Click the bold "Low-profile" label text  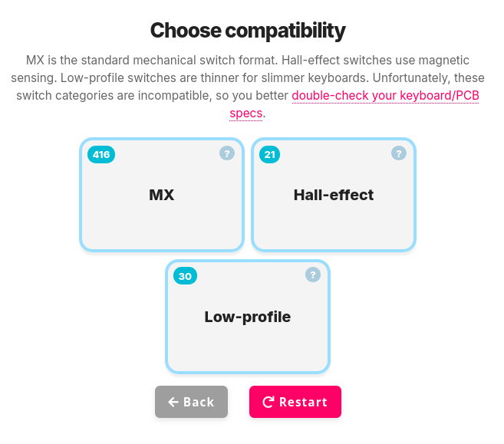(x=248, y=316)
